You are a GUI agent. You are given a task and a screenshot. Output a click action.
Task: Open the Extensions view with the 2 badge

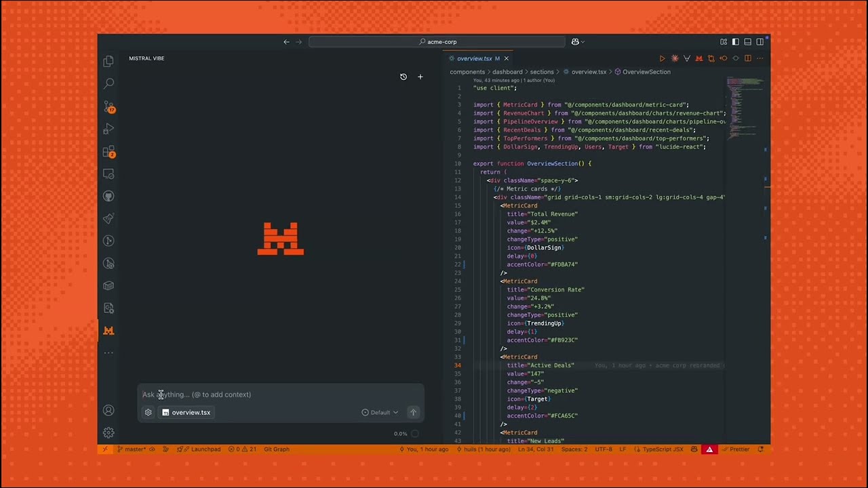[108, 152]
